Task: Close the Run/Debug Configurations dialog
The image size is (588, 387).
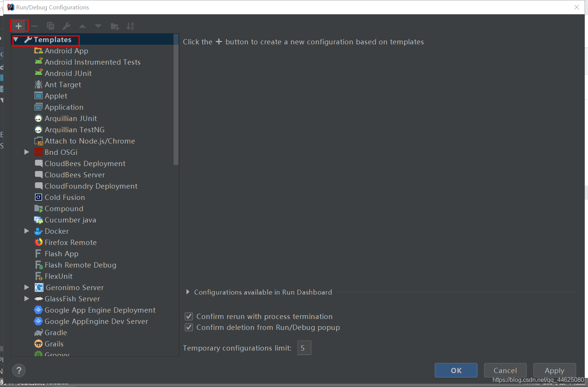Action: 577,7
